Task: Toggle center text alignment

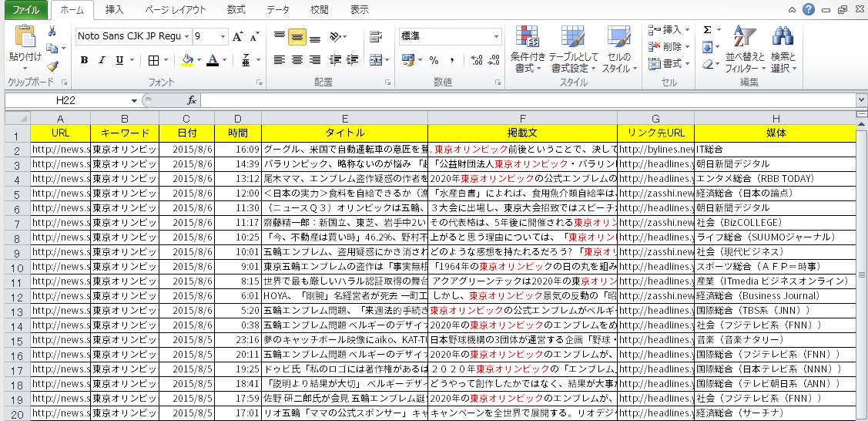Action: pos(297,60)
